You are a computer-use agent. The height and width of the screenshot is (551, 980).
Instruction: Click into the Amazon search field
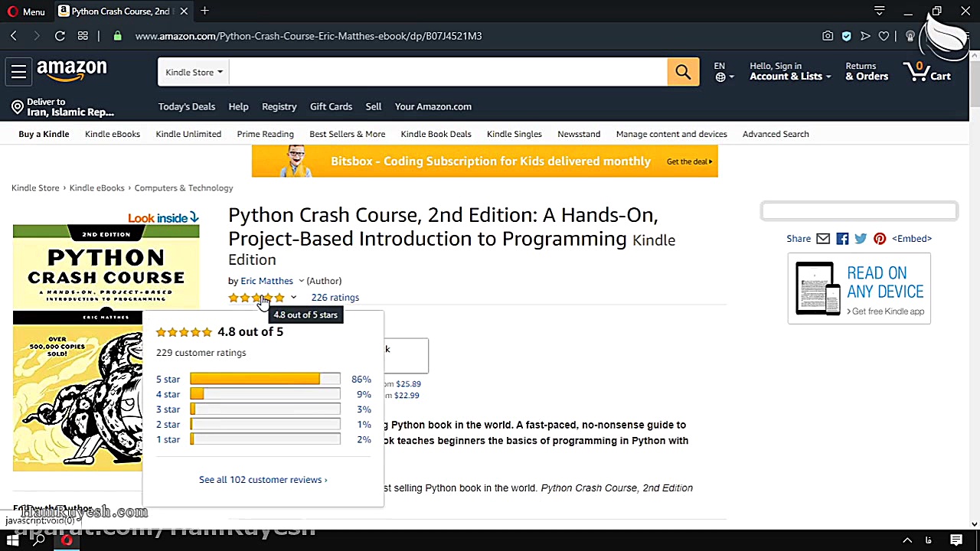tap(448, 73)
